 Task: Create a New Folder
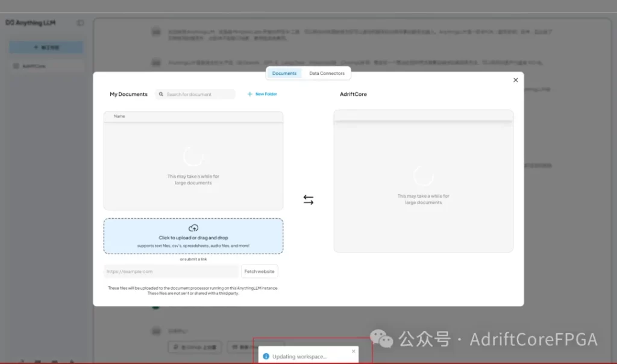(262, 94)
